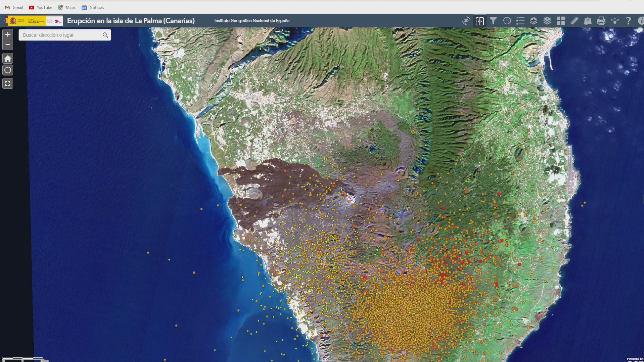Open the YouTube bookmark
This screenshot has width=644, height=362.
pos(41,7)
